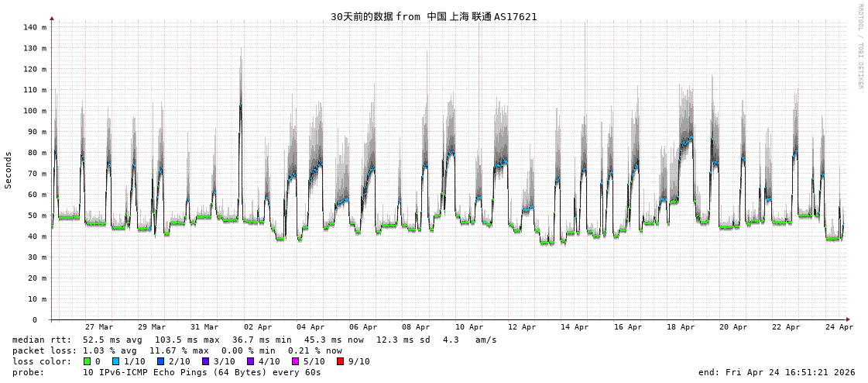The image size is (868, 383).
Task: Click the red 9/10 loss swatch
Action: pos(340,361)
